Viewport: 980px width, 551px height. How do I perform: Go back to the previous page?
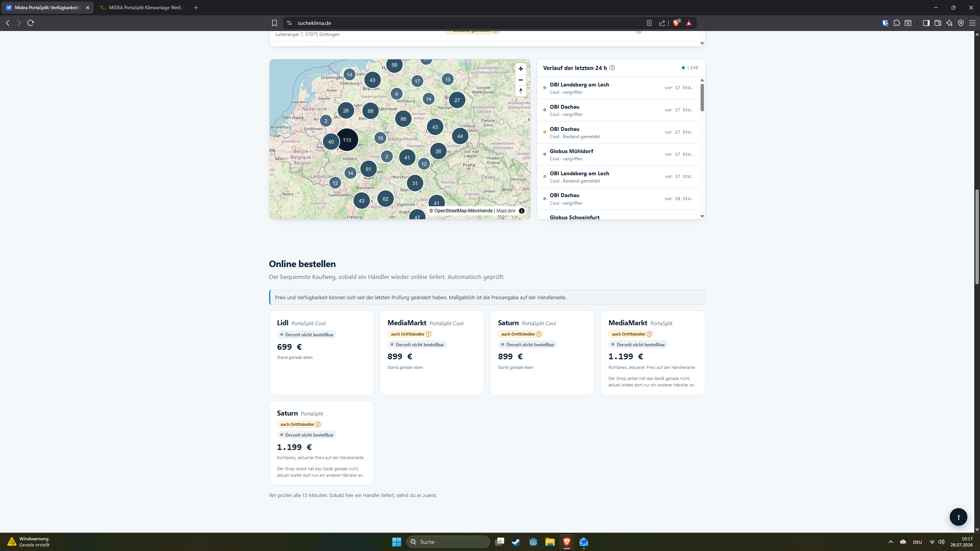(8, 23)
